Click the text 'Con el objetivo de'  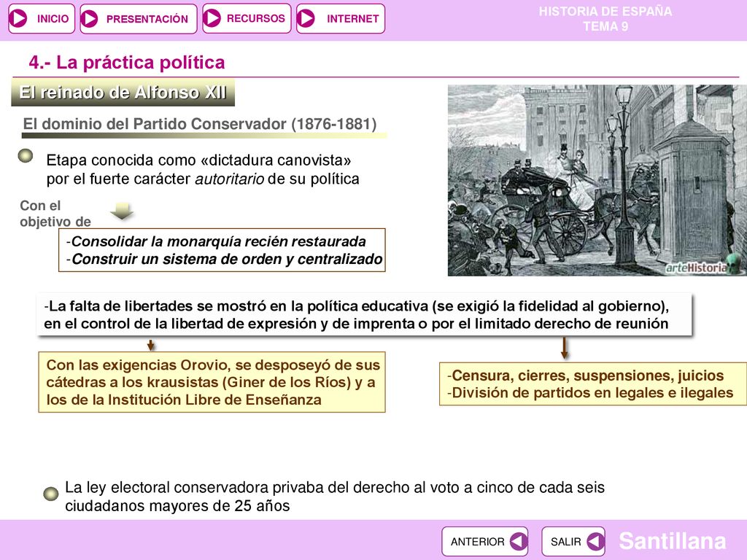pyautogui.click(x=55, y=214)
